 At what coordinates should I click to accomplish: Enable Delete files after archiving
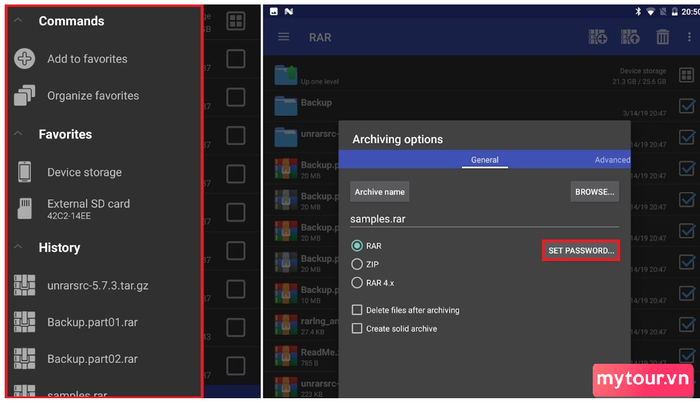tap(357, 310)
